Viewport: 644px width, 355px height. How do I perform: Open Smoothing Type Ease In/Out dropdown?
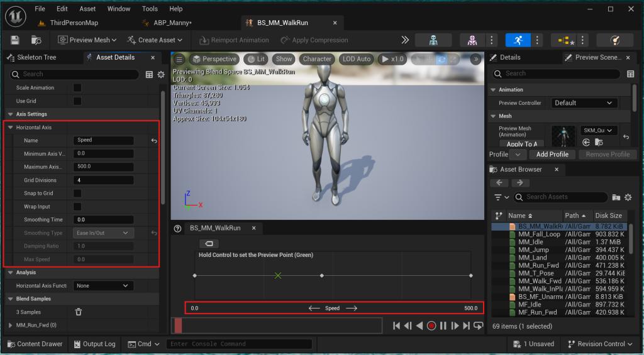103,233
